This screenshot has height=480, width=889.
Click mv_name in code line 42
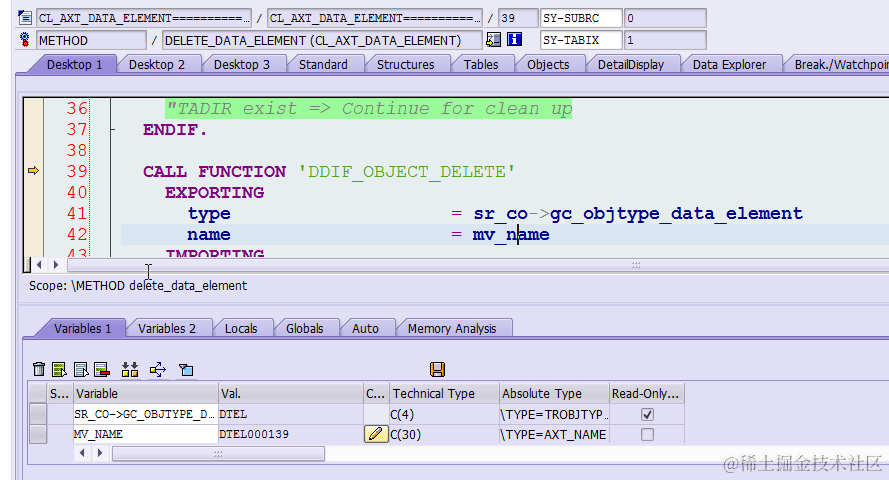point(511,234)
